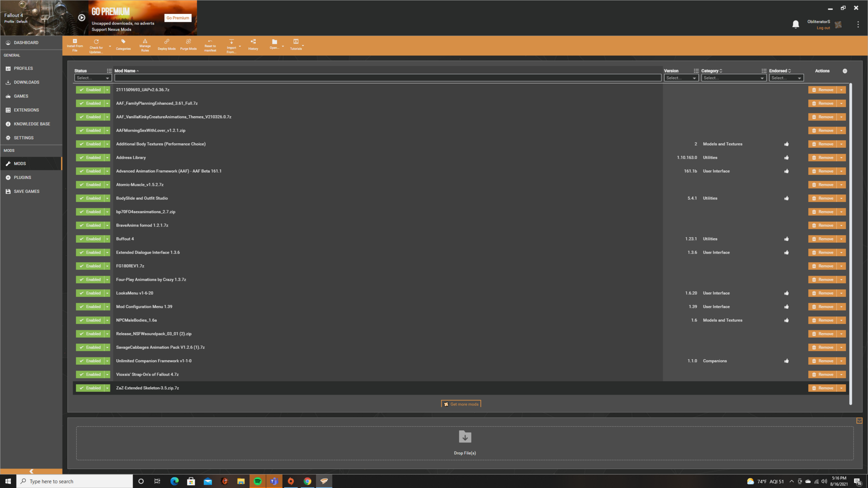Click Get more mods button
Viewport: 868px width, 488px height.
point(461,404)
